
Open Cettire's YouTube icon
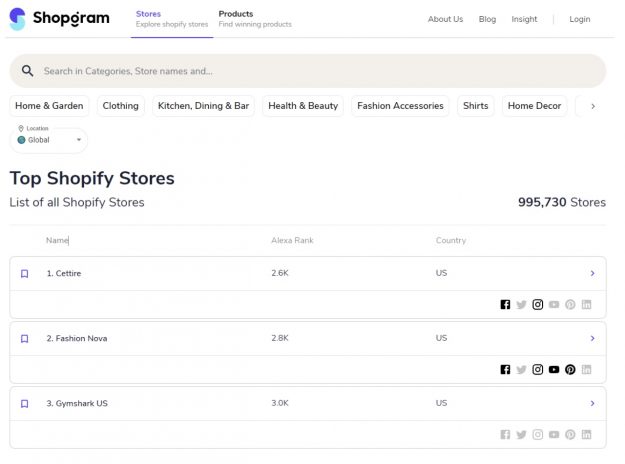tap(554, 305)
